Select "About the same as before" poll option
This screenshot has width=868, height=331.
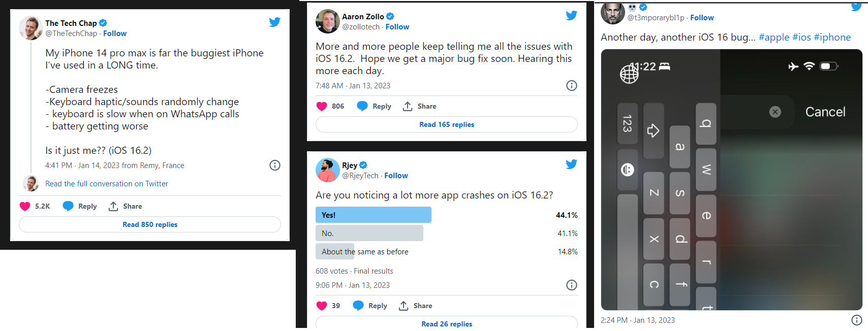pyautogui.click(x=365, y=252)
